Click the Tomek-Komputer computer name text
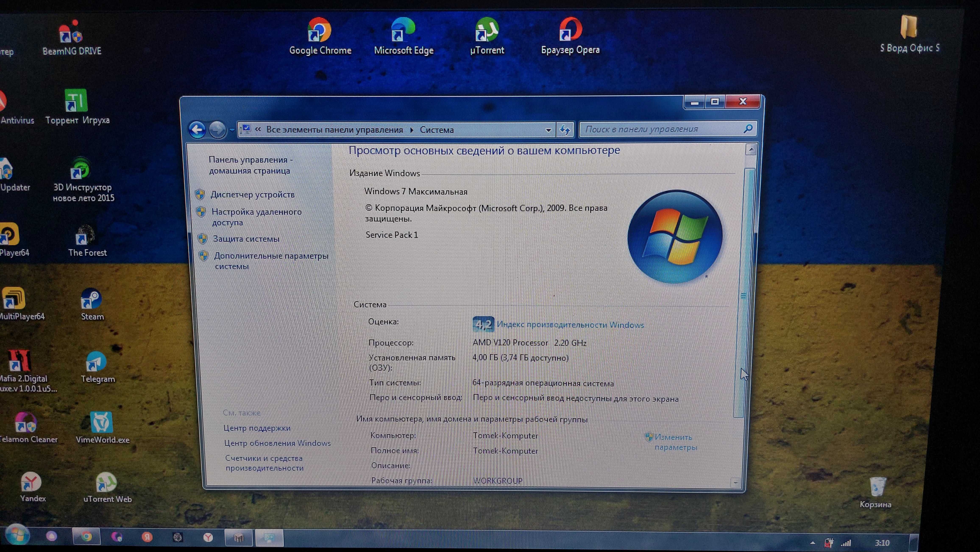The width and height of the screenshot is (980, 552). [505, 436]
